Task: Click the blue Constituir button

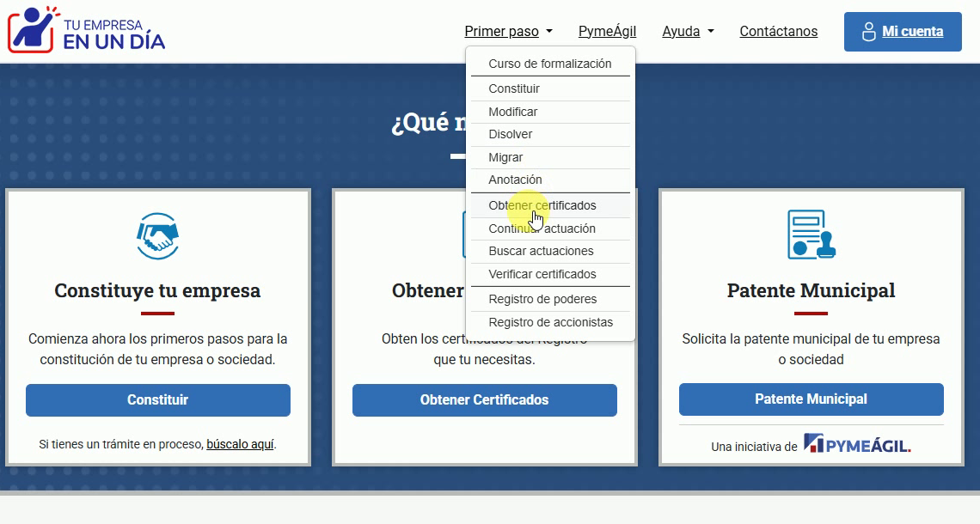Action: (x=158, y=399)
